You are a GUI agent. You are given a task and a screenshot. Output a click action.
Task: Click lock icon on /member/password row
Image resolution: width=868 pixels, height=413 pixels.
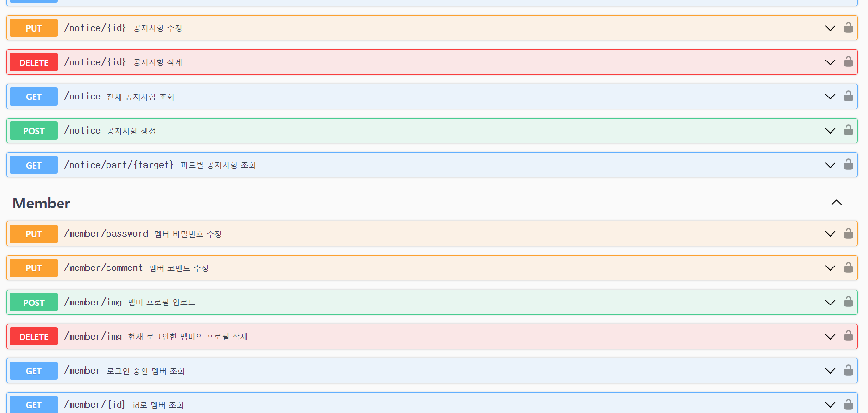[848, 233]
